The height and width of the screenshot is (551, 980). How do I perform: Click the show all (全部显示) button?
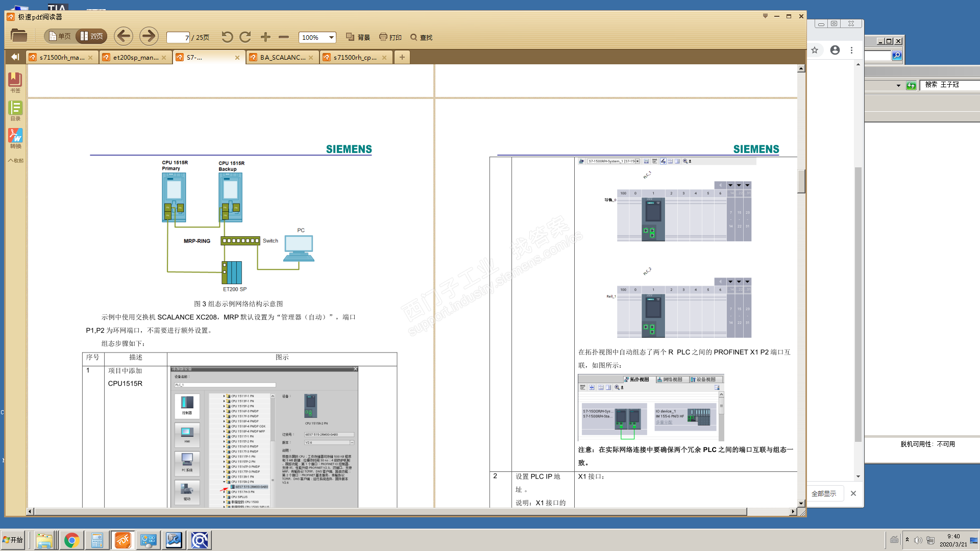[x=824, y=493]
